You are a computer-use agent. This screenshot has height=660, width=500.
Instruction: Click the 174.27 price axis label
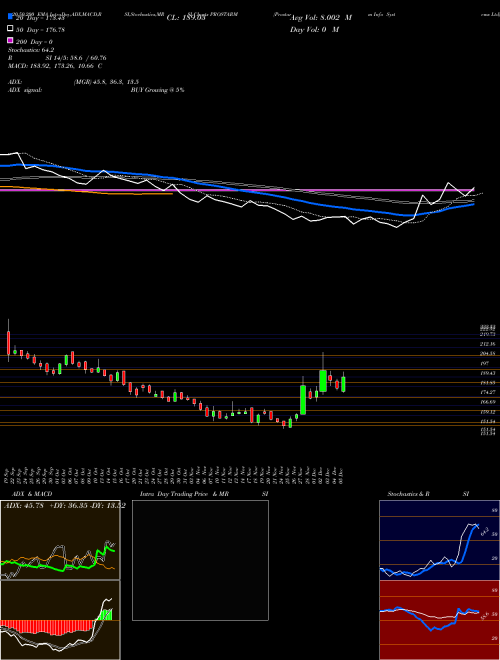coord(487,392)
